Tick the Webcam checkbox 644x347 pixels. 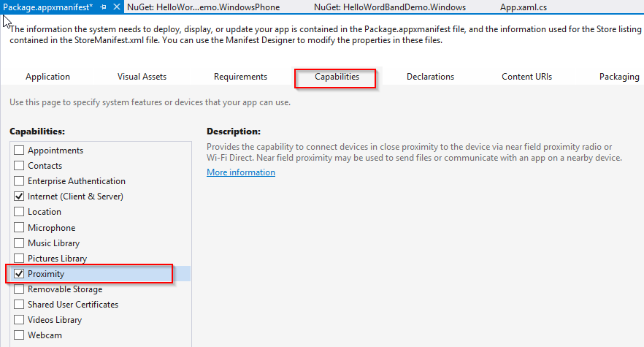19,335
